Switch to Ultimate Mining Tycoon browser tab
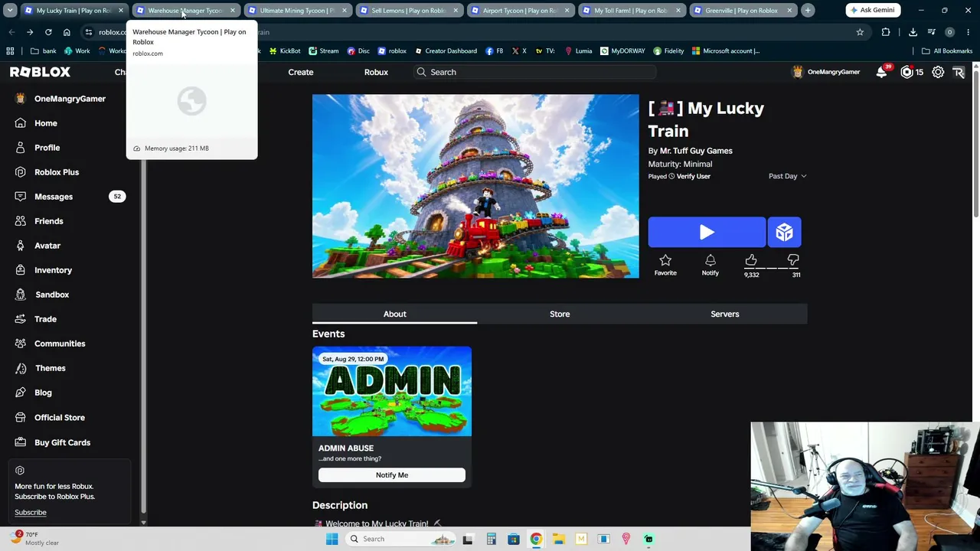This screenshot has height=551, width=980. point(298,11)
